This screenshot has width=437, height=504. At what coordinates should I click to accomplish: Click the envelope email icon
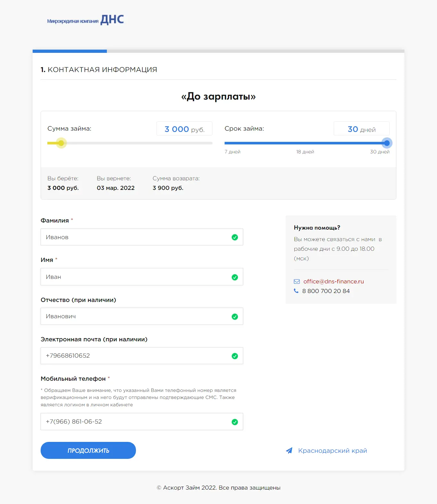[297, 281]
